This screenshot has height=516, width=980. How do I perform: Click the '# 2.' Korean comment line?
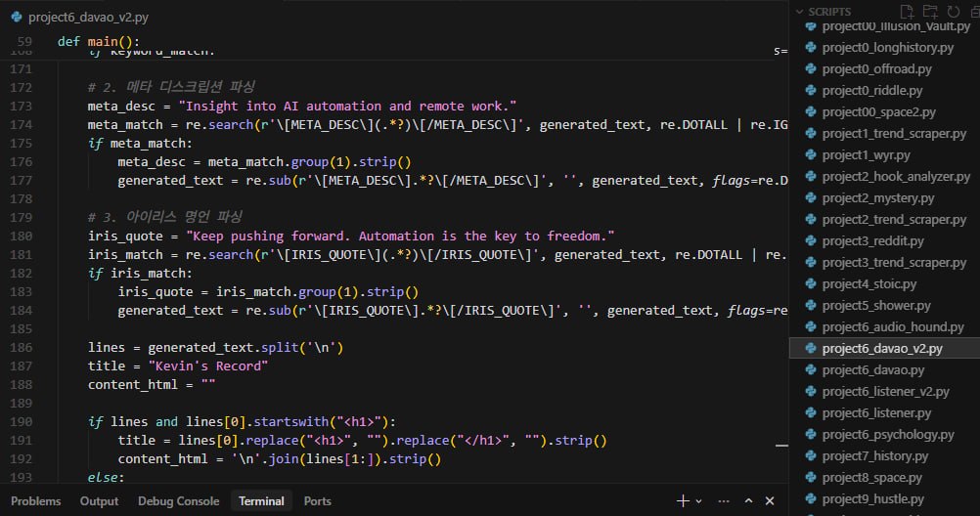coord(171,87)
